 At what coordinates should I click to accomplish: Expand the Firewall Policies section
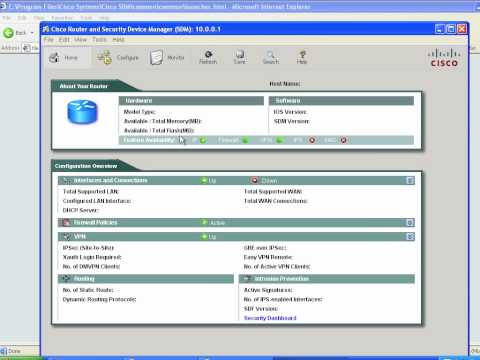tap(410, 222)
